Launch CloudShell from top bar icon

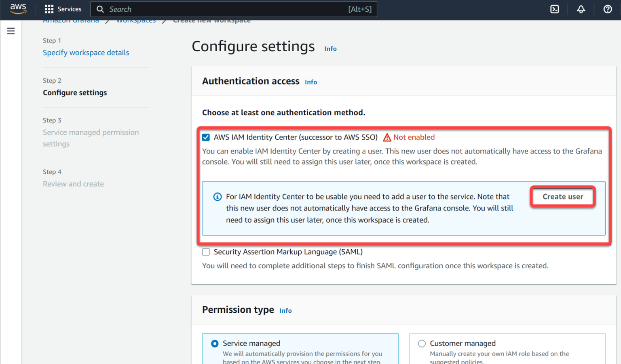pyautogui.click(x=554, y=9)
